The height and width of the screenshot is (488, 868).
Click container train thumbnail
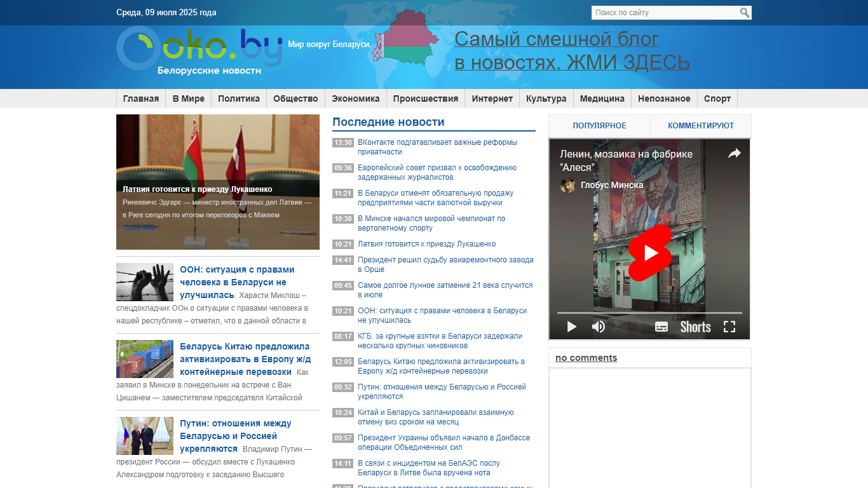point(145,359)
